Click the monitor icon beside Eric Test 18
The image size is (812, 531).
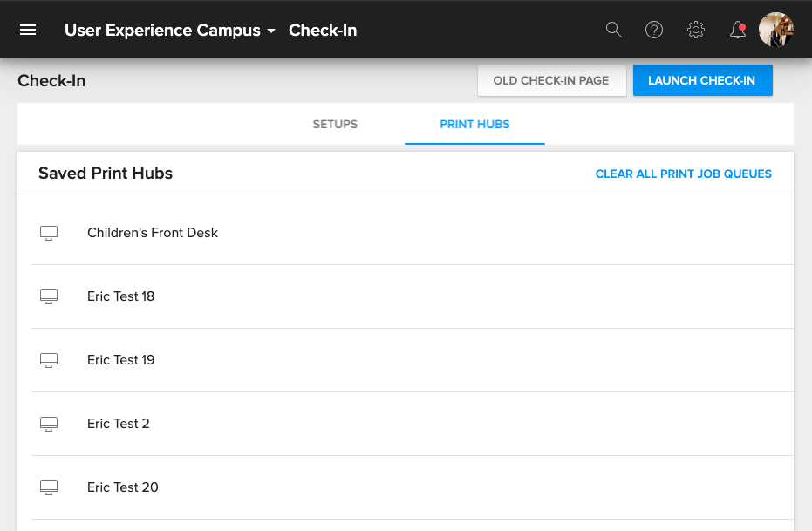pyautogui.click(x=49, y=296)
